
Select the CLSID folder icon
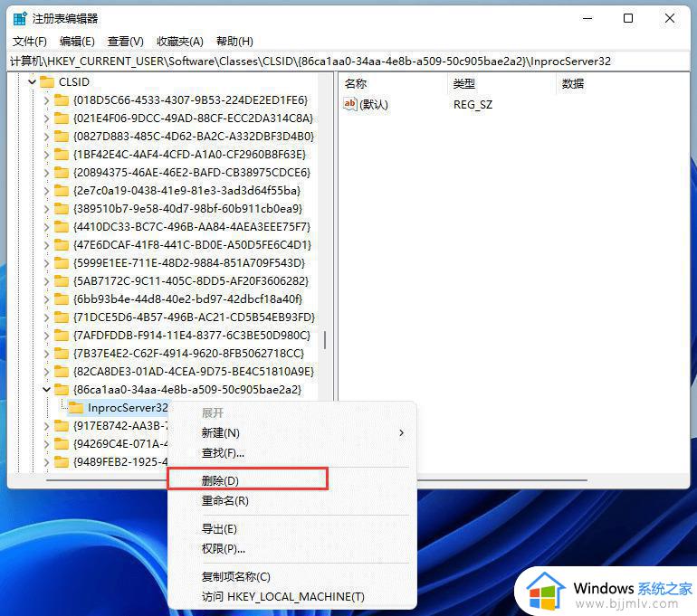coord(47,81)
